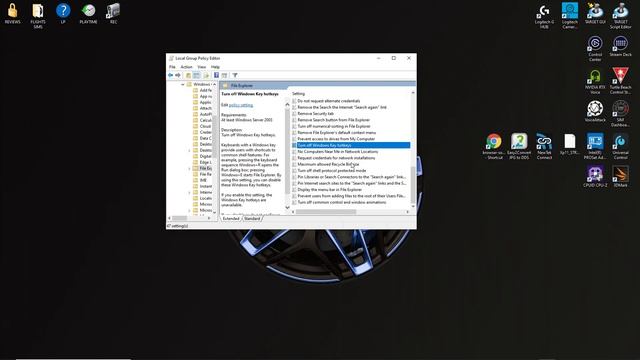This screenshot has height=360, width=640.
Task: Select the VoiceAttack desktop shortcut
Action: pyautogui.click(x=595, y=111)
